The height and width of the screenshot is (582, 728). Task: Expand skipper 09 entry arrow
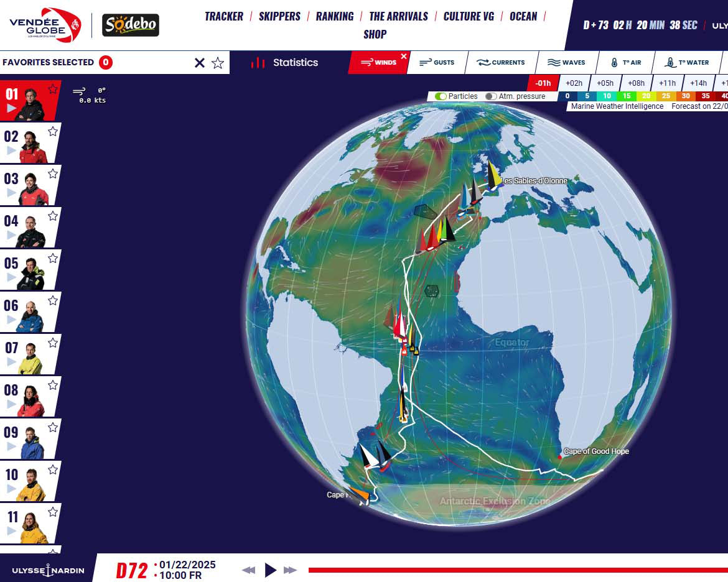(11, 446)
